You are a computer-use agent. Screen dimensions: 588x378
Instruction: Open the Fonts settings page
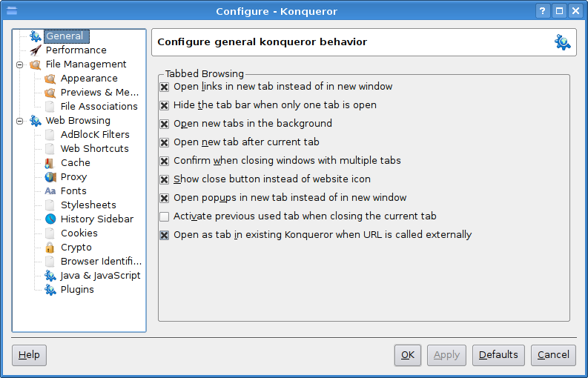[x=73, y=191]
